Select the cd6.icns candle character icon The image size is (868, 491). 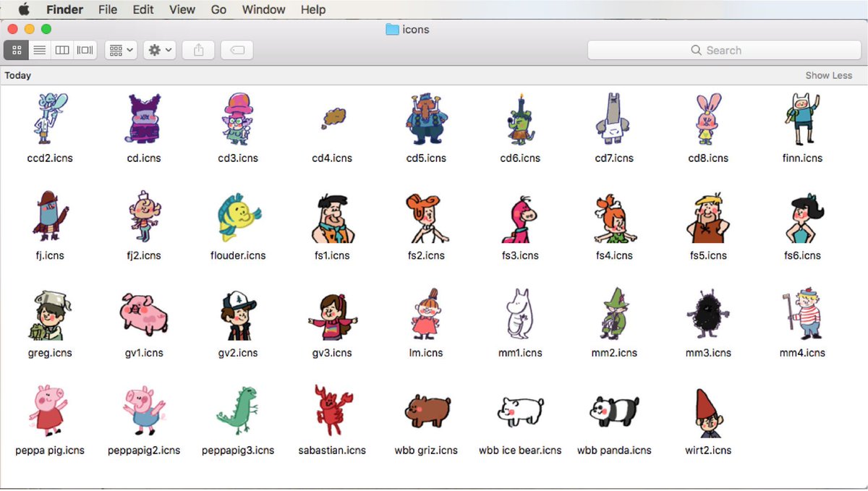(x=520, y=119)
